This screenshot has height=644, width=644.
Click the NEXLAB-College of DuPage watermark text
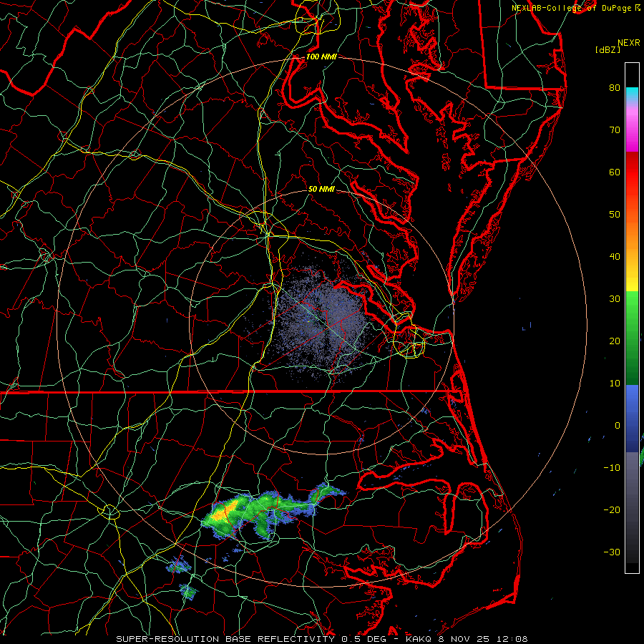573,8
